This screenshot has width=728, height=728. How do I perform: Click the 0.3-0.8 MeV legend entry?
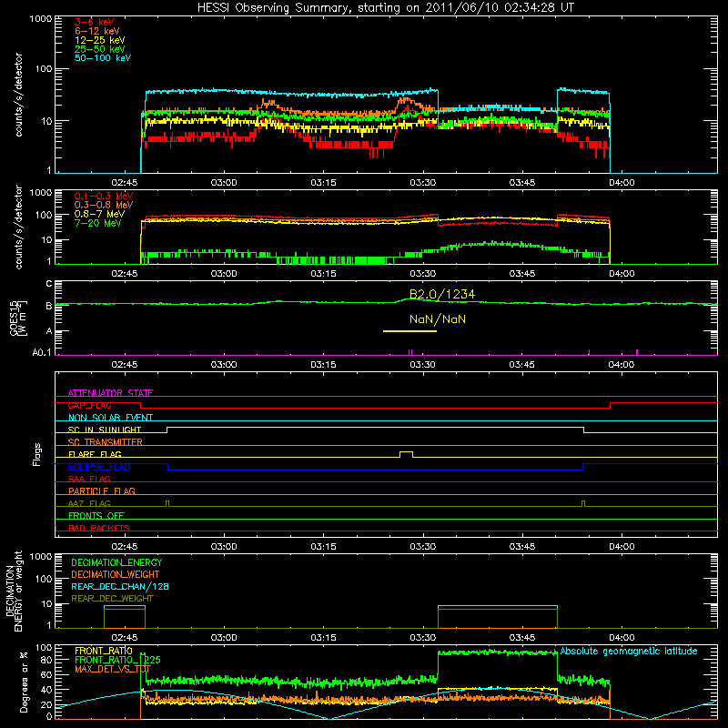[104, 205]
